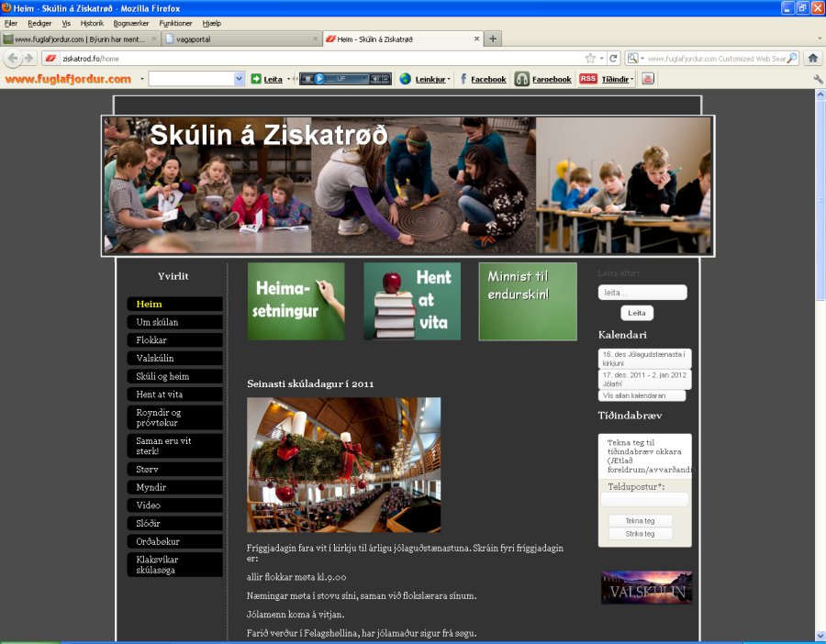Image resolution: width=826 pixels, height=644 pixels.
Task: Click the search magnifier in search box
Action: point(792,59)
